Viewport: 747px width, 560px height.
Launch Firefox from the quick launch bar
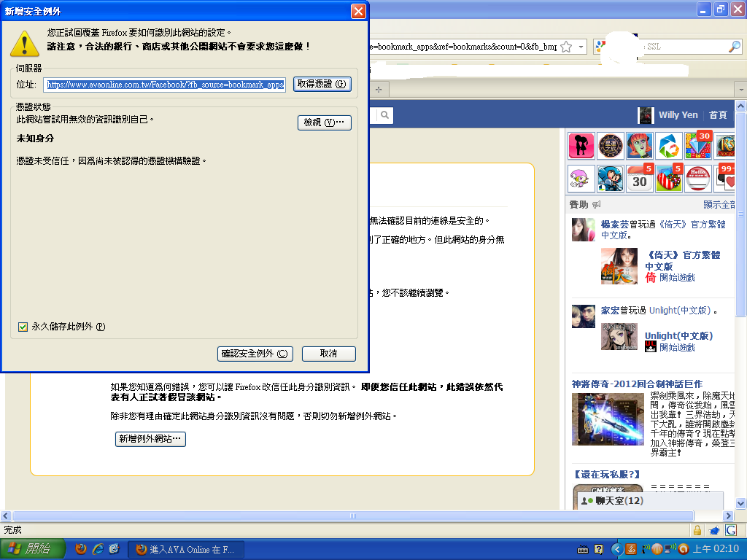81,549
